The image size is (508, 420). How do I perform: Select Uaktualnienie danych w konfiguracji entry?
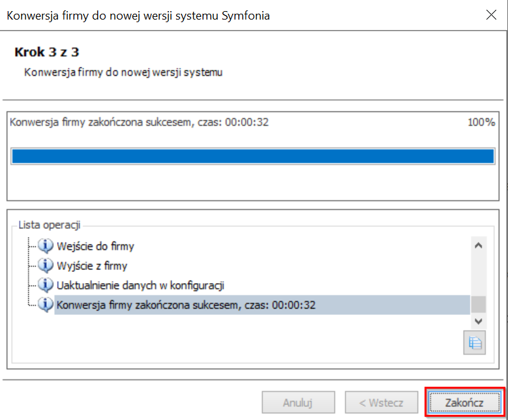pyautogui.click(x=140, y=286)
